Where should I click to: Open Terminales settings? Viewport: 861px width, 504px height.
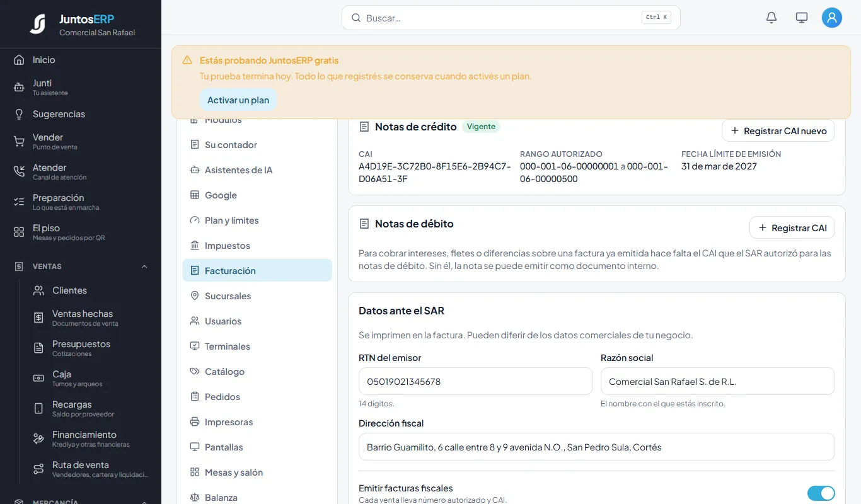coord(257,346)
